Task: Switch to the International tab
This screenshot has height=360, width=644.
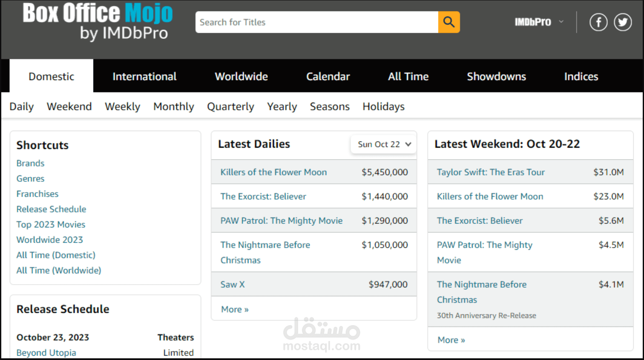Action: (x=144, y=76)
